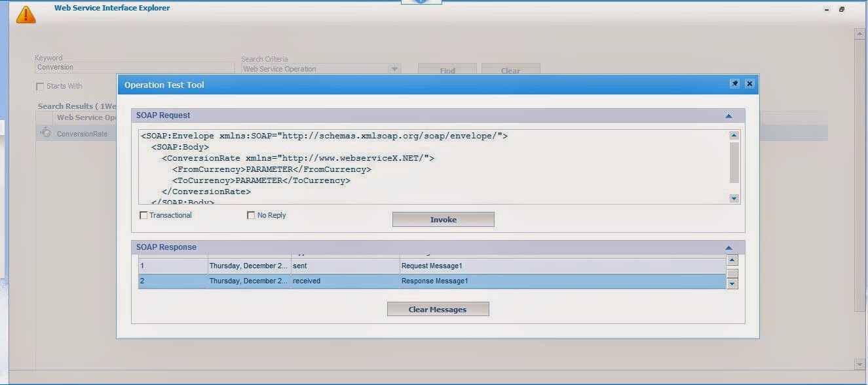Click the ConversionRate operation gear icon
This screenshot has height=385, width=868.
click(x=45, y=133)
